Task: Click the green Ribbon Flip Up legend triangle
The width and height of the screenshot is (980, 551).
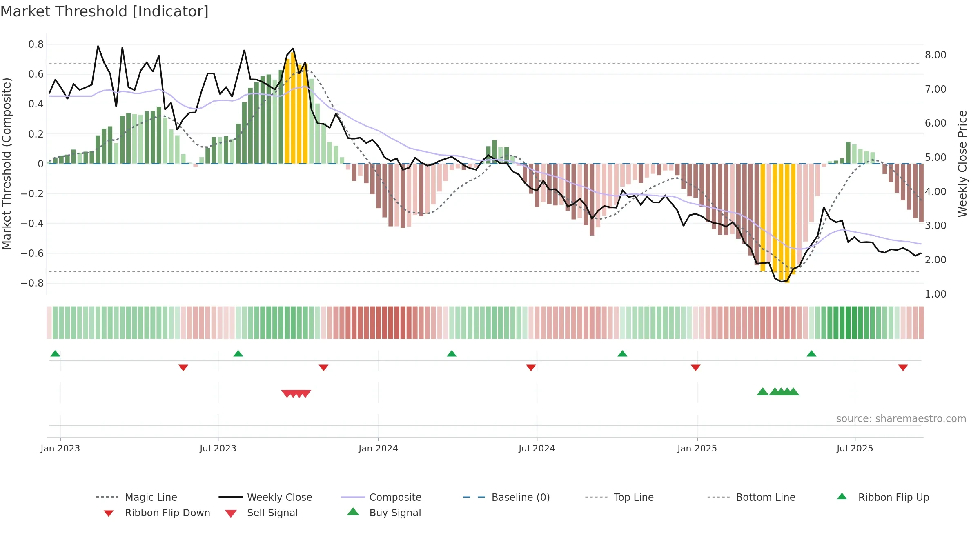Action: pyautogui.click(x=842, y=496)
